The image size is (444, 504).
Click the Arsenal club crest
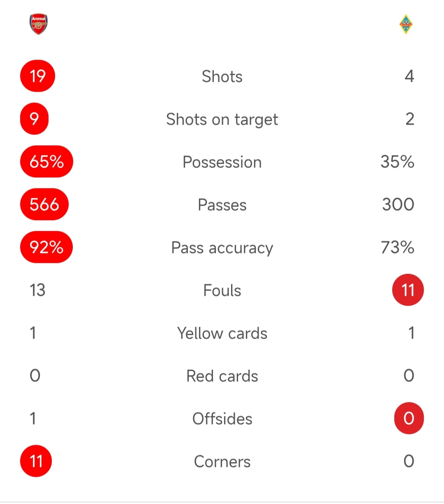(39, 24)
